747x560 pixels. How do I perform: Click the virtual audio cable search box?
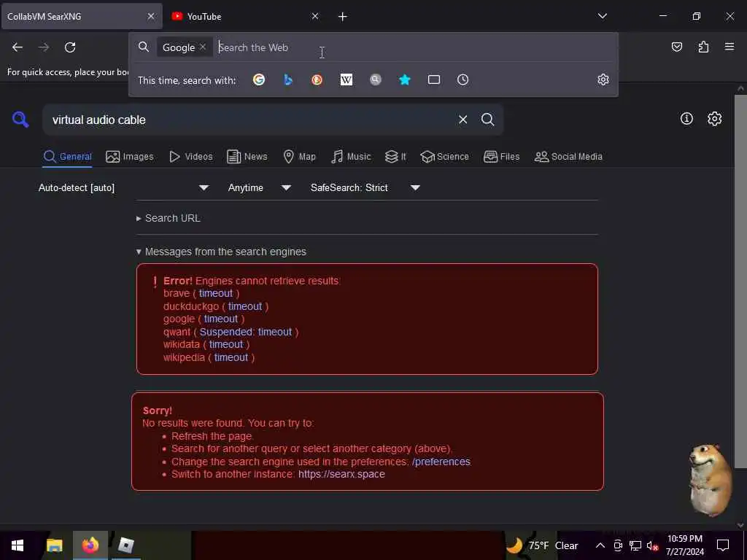pos(250,120)
